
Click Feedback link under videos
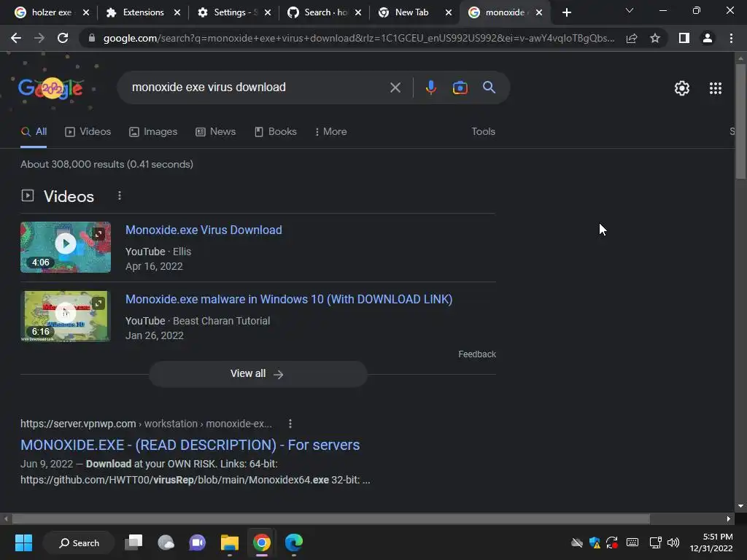tap(477, 354)
